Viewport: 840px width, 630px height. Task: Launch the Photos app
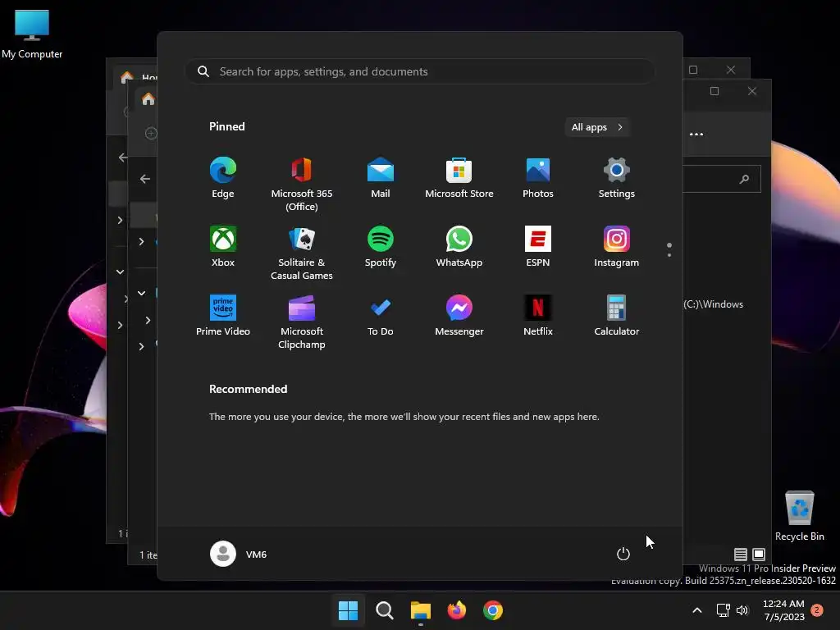(x=538, y=178)
